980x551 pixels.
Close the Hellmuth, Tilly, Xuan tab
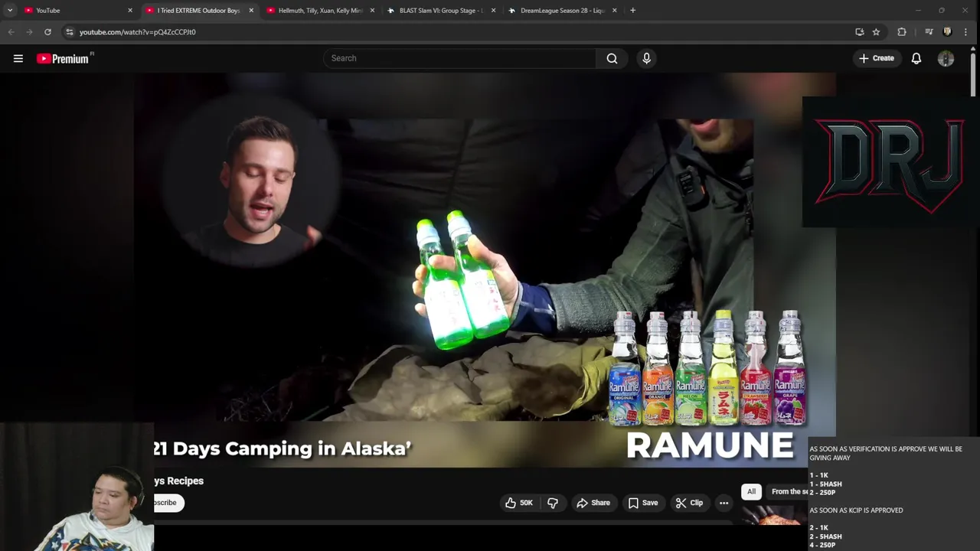coord(372,11)
